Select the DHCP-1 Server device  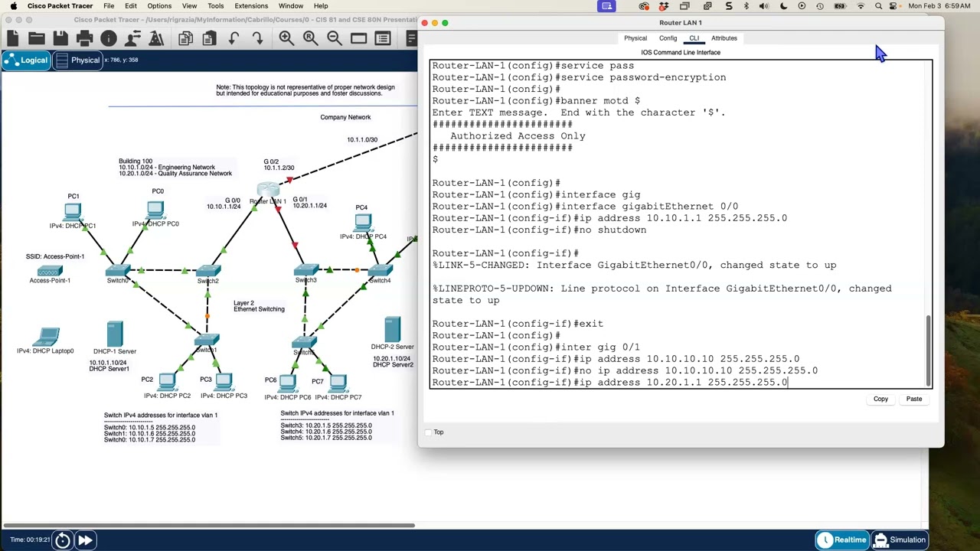[115, 334]
